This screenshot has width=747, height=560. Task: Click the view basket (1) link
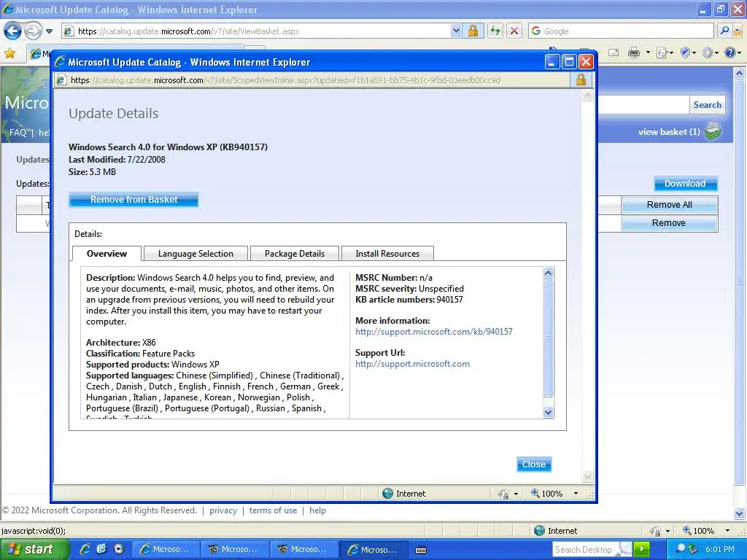[669, 132]
